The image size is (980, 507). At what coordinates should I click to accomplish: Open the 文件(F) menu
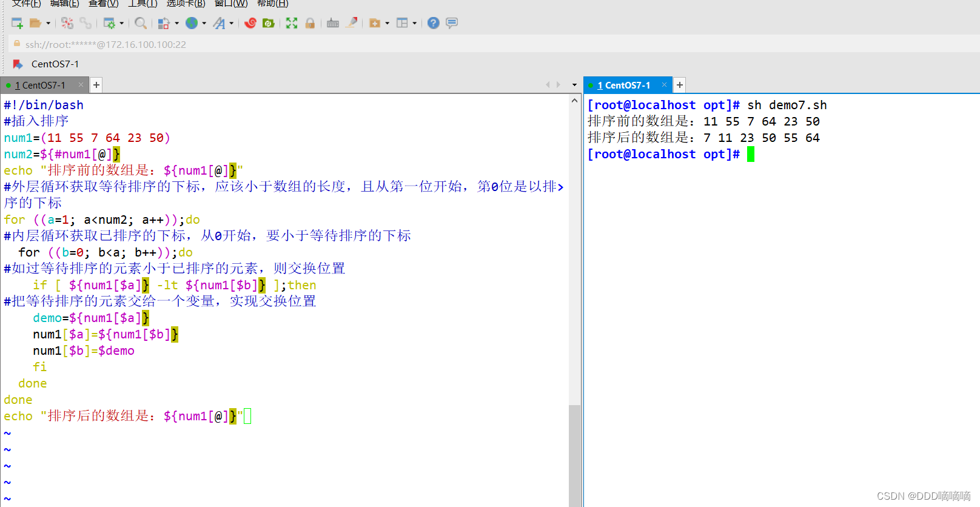(27, 3)
